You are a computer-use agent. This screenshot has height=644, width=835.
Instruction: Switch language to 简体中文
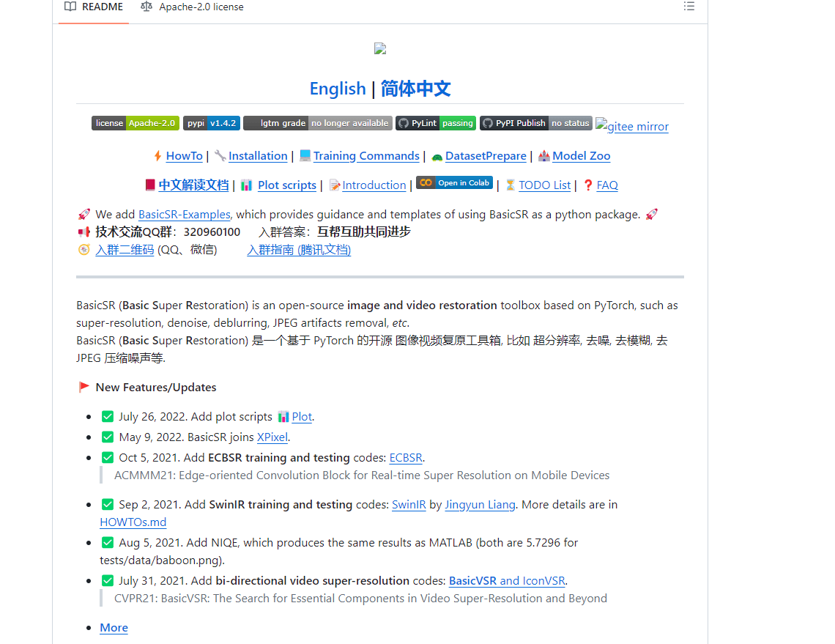[x=415, y=89]
